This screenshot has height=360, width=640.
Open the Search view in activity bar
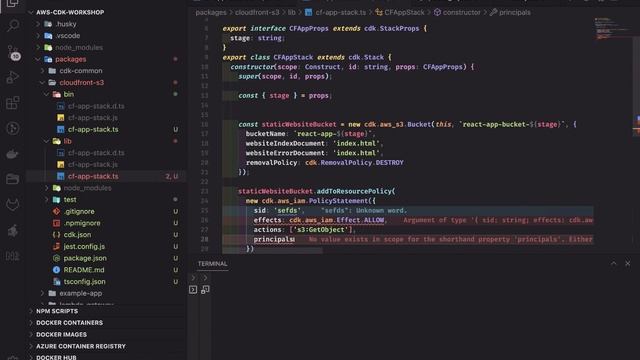13,26
